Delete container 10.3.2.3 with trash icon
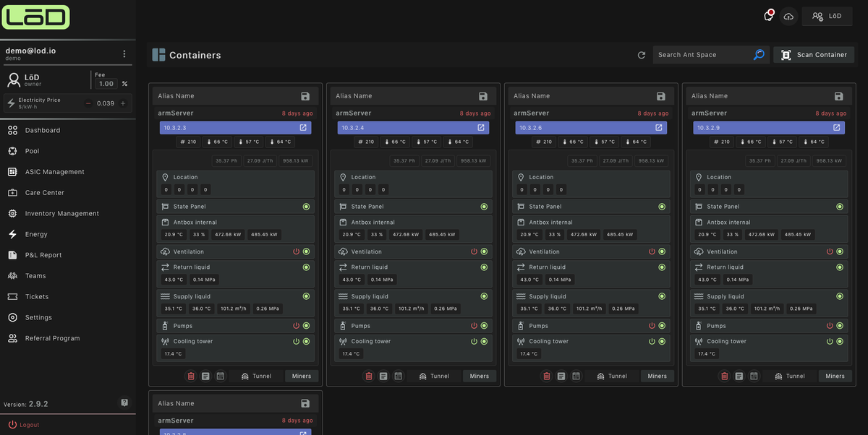 (191, 376)
